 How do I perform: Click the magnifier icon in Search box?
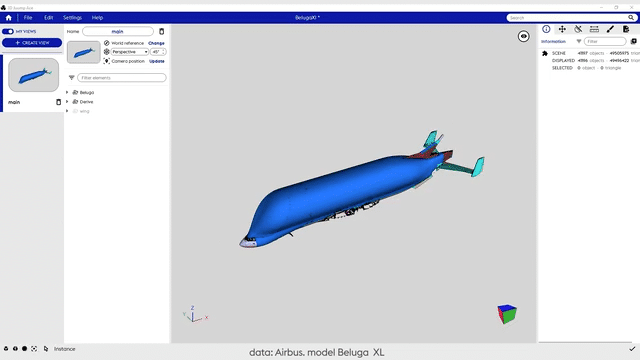[x=631, y=18]
